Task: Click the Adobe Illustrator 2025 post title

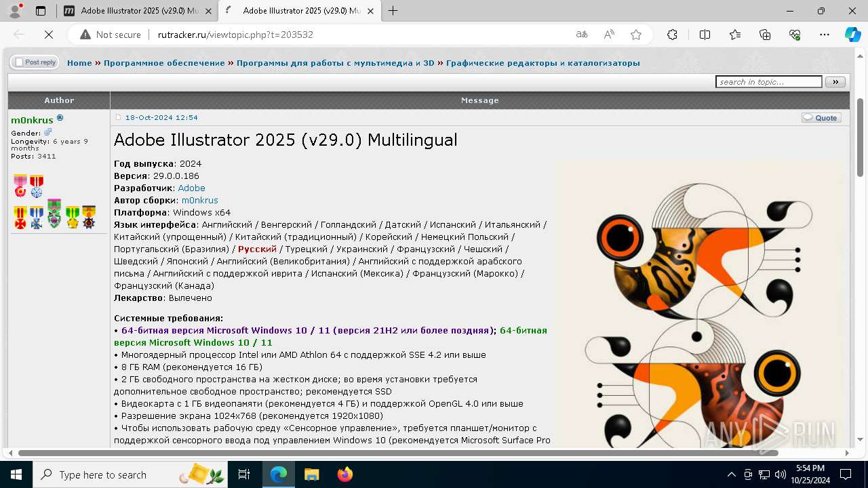Action: [285, 140]
